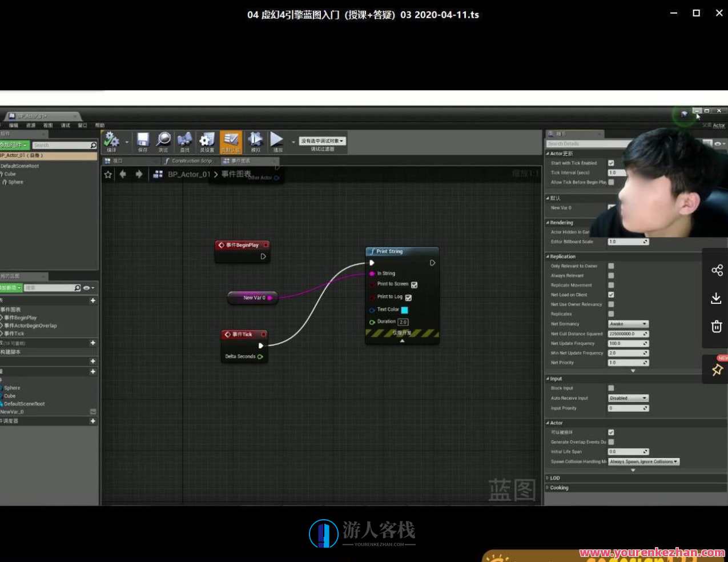The width and height of the screenshot is (728, 562).
Task: Click the Find (查找) toolbar icon
Action: pos(184,141)
